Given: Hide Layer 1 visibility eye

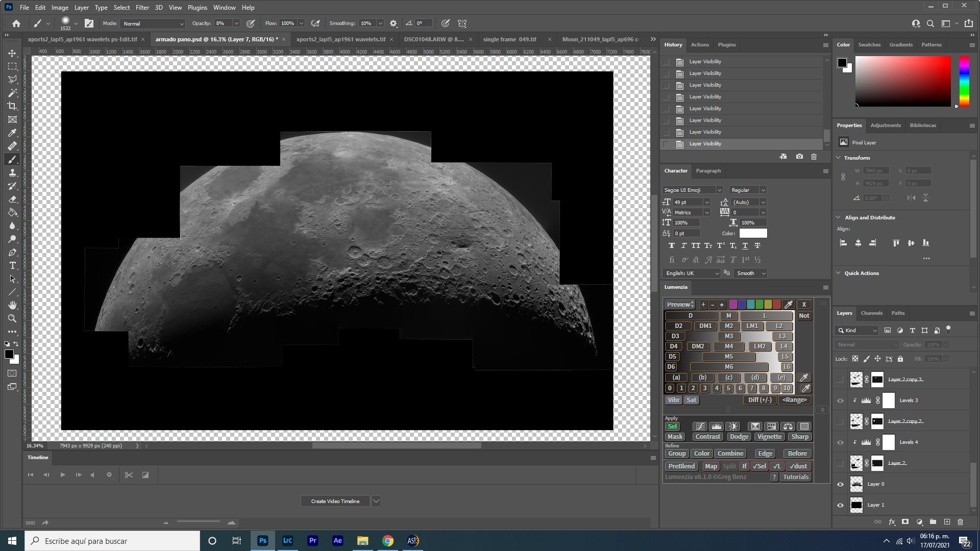Looking at the screenshot, I should pyautogui.click(x=840, y=505).
